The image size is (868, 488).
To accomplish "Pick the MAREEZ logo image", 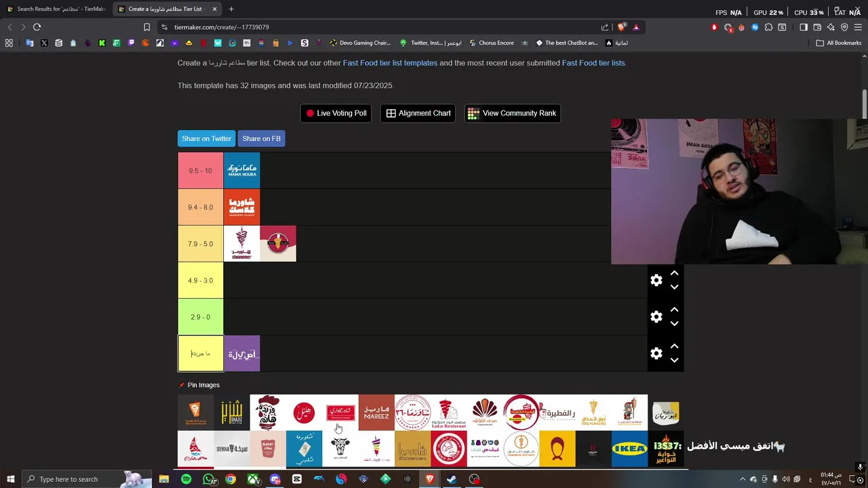I will click(376, 412).
